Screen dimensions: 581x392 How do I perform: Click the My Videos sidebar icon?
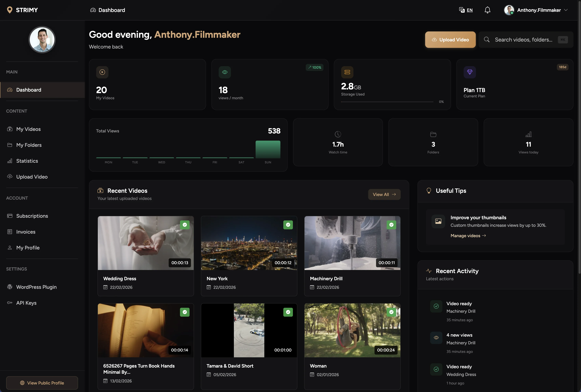point(10,129)
